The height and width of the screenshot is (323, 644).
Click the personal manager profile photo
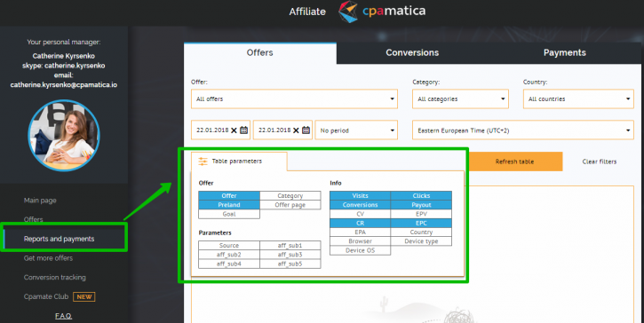pos(64,135)
